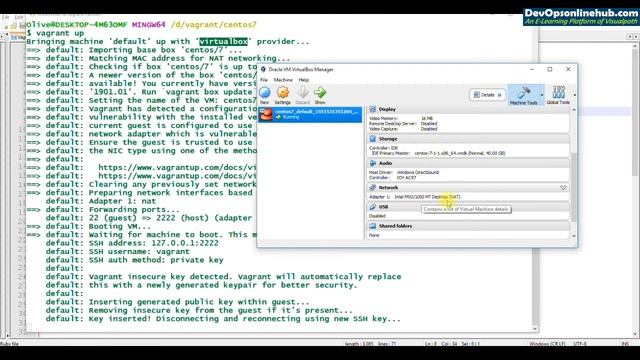The image size is (640, 360).
Task: Click the 'IDE Primary Master' storage line
Action: 437,153
